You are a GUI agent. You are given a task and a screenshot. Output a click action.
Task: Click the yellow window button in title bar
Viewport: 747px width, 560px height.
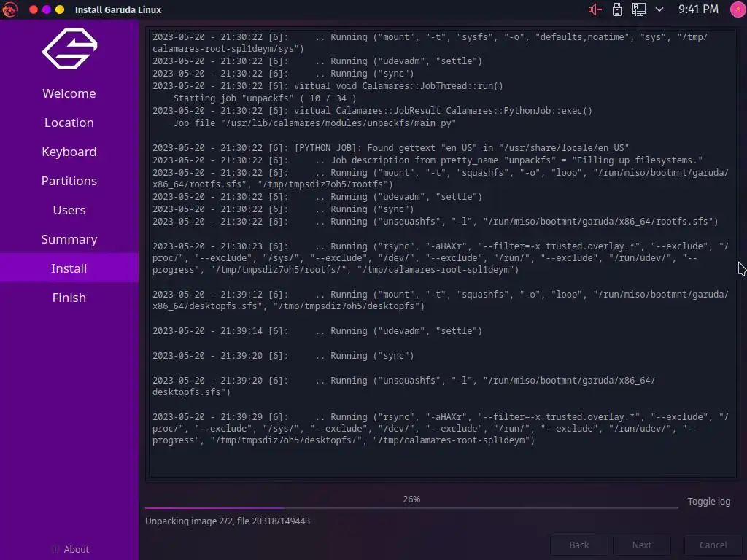[60, 9]
